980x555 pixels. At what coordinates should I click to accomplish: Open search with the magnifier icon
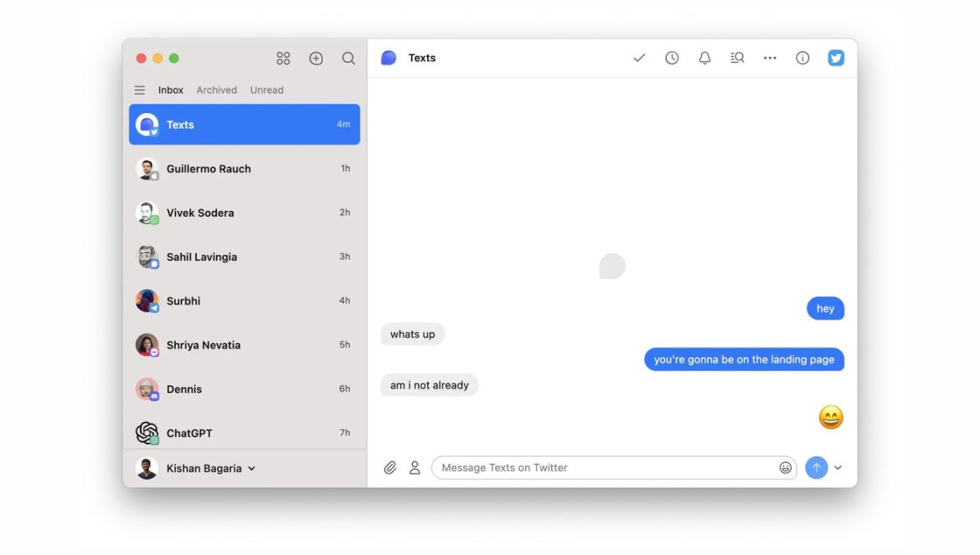coord(348,58)
